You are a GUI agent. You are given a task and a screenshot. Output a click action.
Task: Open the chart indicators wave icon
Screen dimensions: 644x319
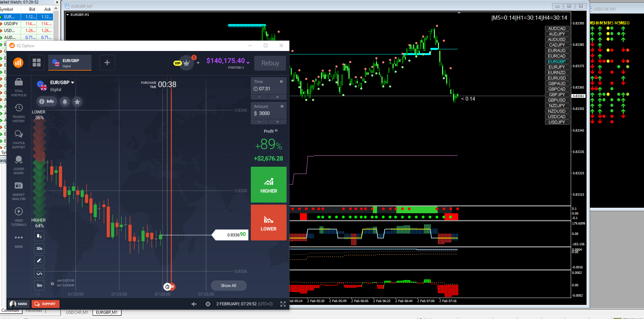39,273
